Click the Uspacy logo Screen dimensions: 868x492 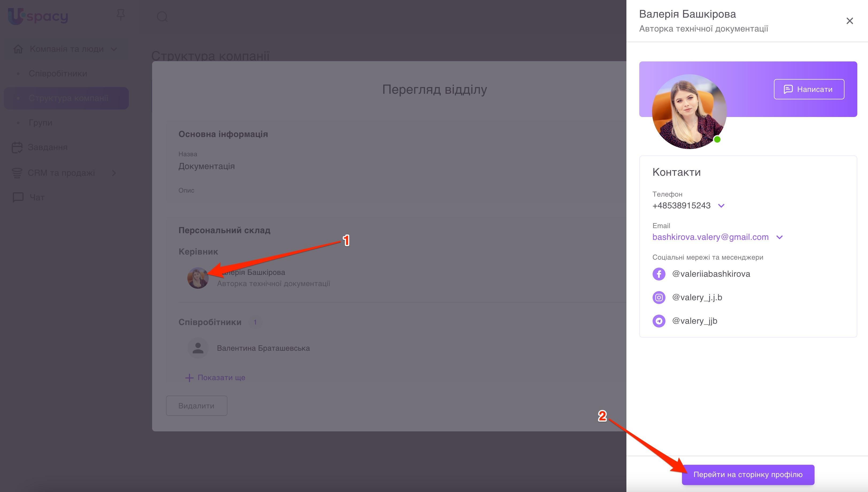click(x=38, y=16)
